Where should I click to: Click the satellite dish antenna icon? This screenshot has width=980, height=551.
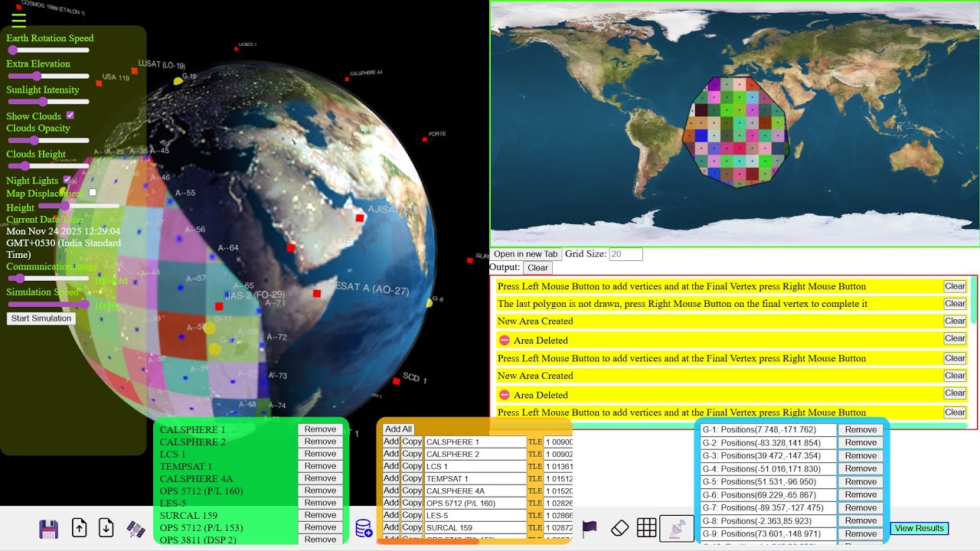coord(677,529)
